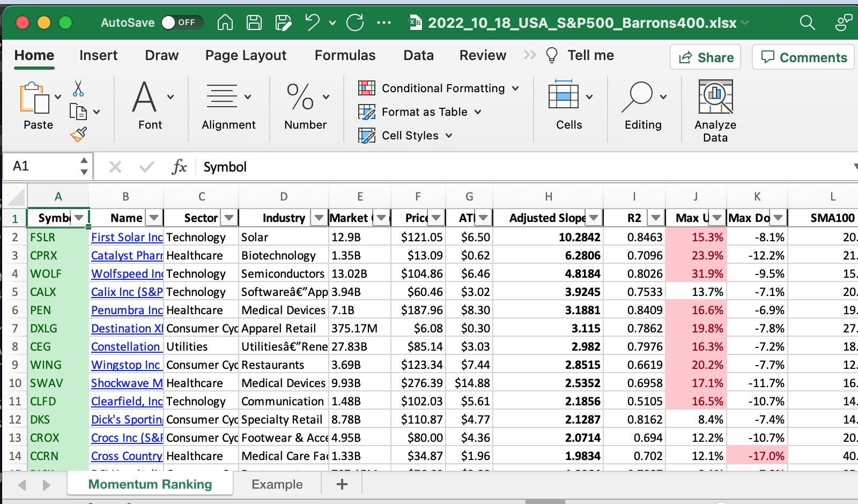Click the Home icon in title bar

(x=225, y=23)
